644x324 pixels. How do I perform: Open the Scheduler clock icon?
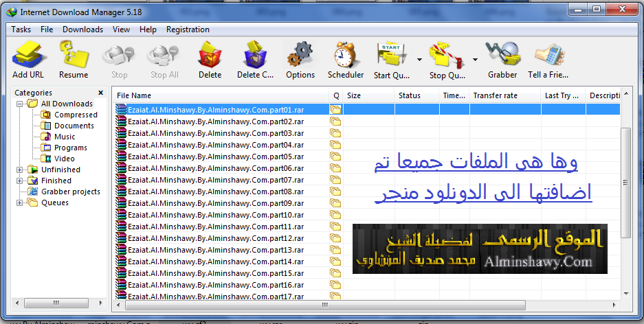[x=346, y=54]
